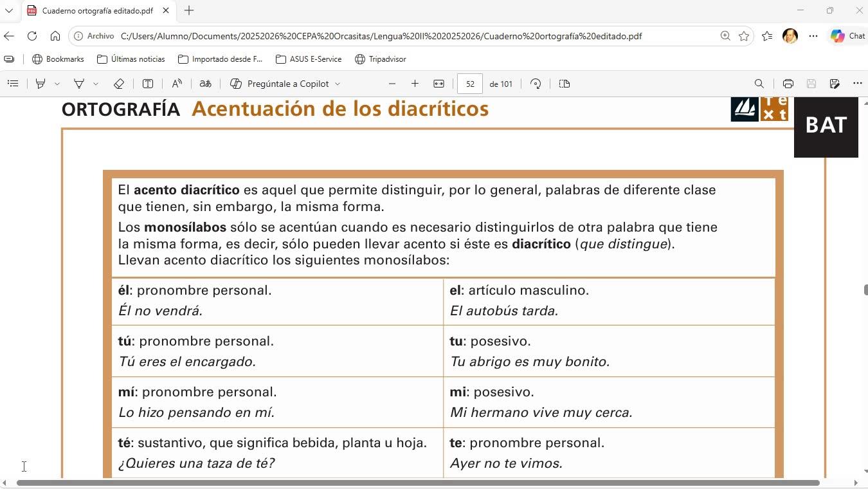Rotate the PDF page

(x=536, y=84)
